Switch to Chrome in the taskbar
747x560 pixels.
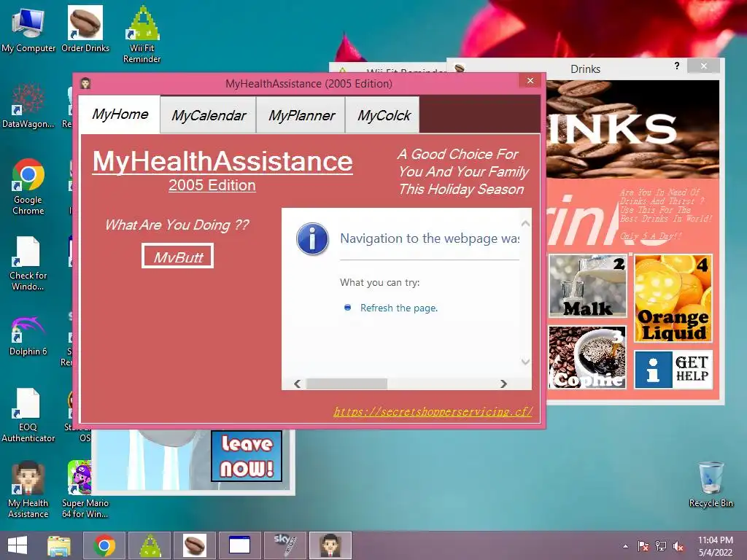point(104,545)
